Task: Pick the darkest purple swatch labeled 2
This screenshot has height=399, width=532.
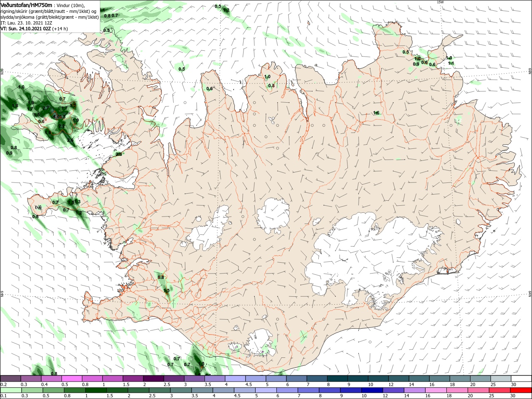Action: coord(153,379)
